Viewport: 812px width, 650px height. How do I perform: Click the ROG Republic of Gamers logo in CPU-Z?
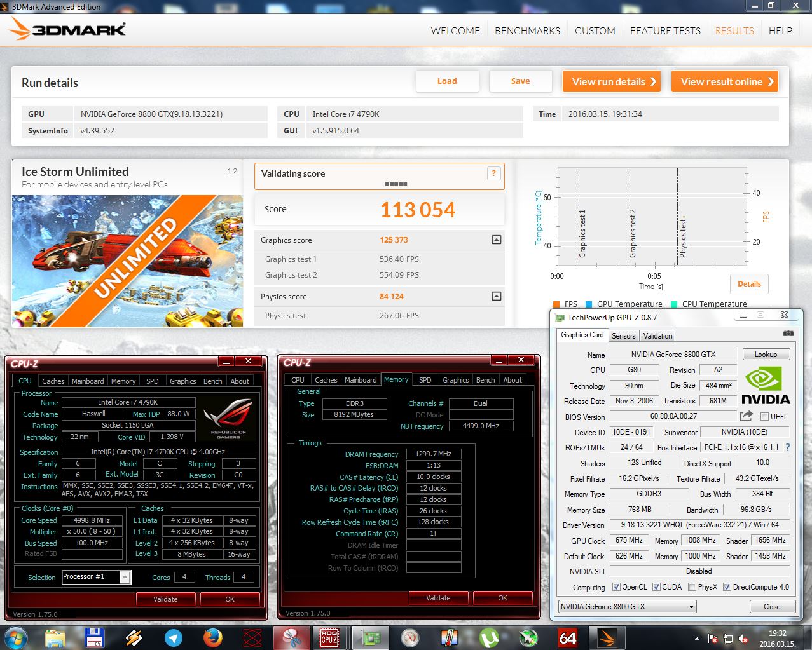click(x=228, y=418)
